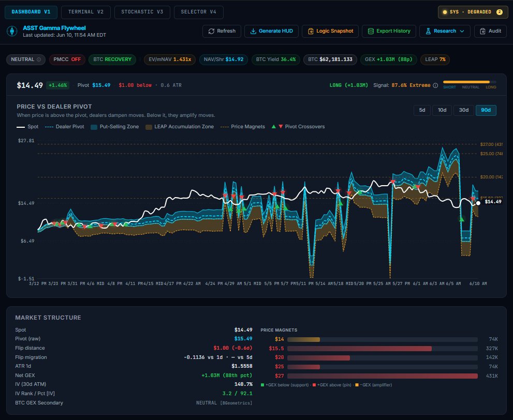This screenshot has width=513, height=420.
Task: Click the Net GEX +1.03M (88th pct) value
Action: point(227,376)
